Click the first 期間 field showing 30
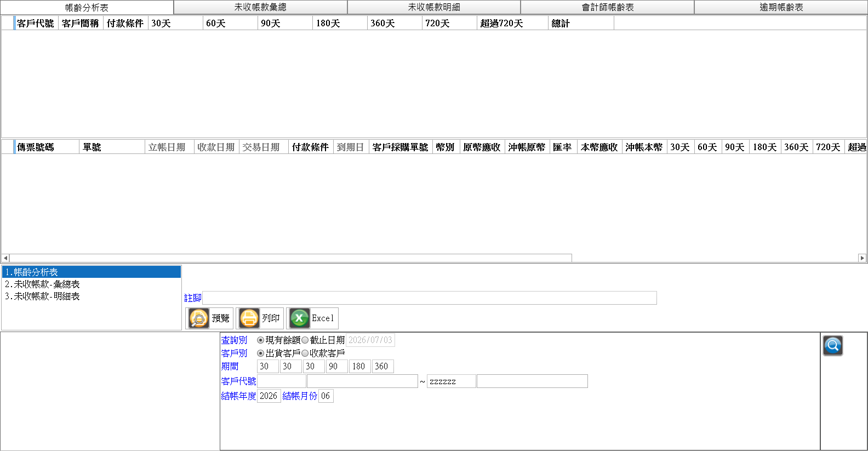The height and width of the screenshot is (451, 868). [x=268, y=367]
